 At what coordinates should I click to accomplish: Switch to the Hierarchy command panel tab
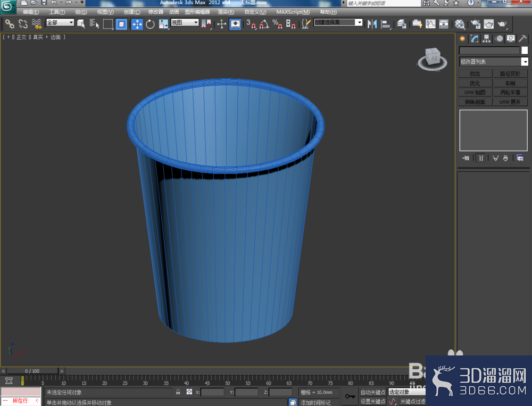coord(486,39)
